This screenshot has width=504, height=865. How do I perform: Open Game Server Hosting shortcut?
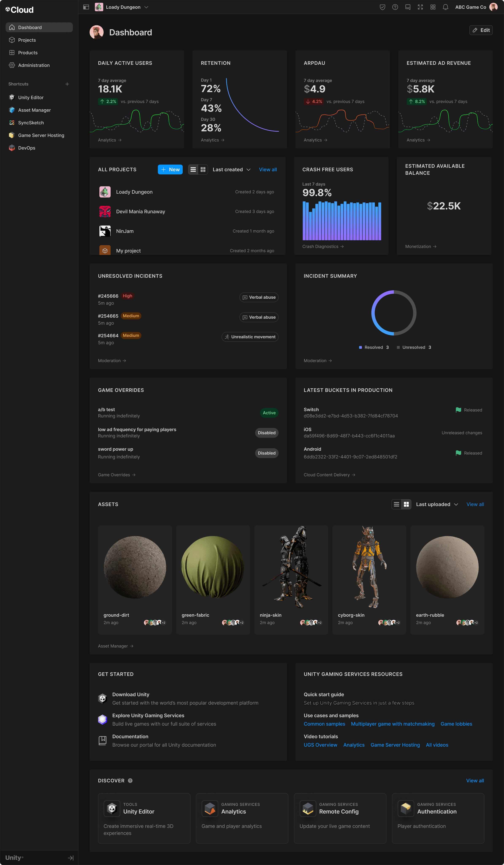pos(39,135)
